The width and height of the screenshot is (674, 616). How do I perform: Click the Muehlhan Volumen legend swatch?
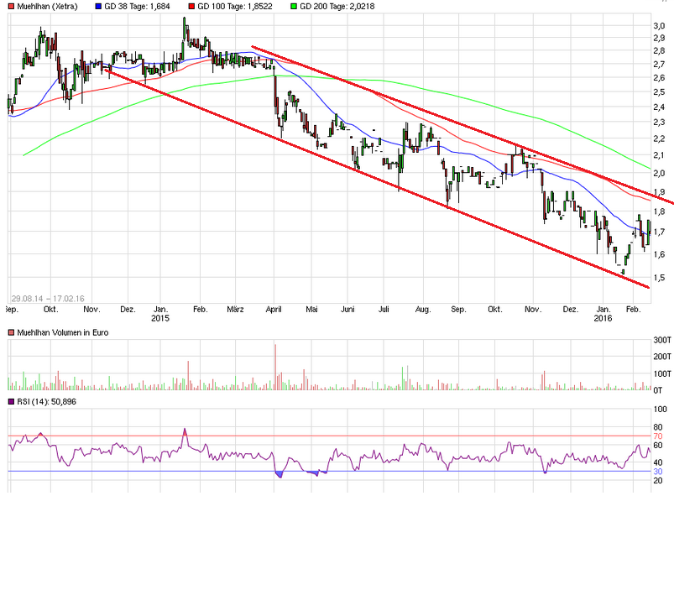(x=10, y=333)
